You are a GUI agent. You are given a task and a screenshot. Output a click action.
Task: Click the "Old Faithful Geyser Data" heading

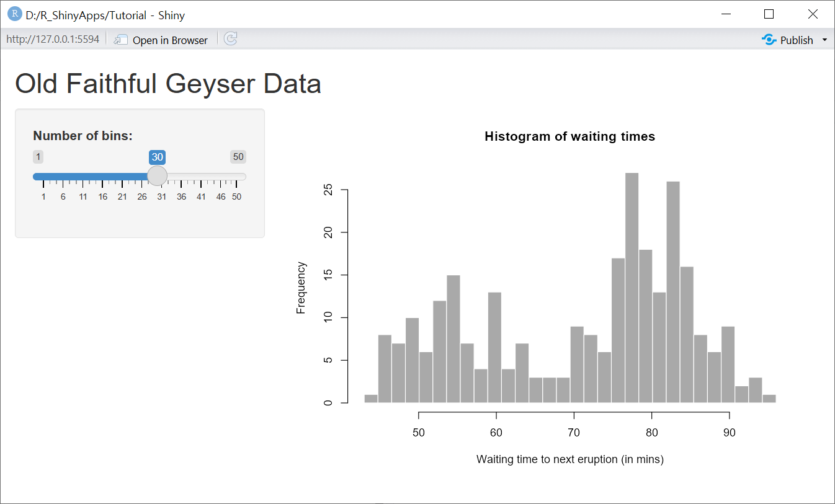click(167, 84)
